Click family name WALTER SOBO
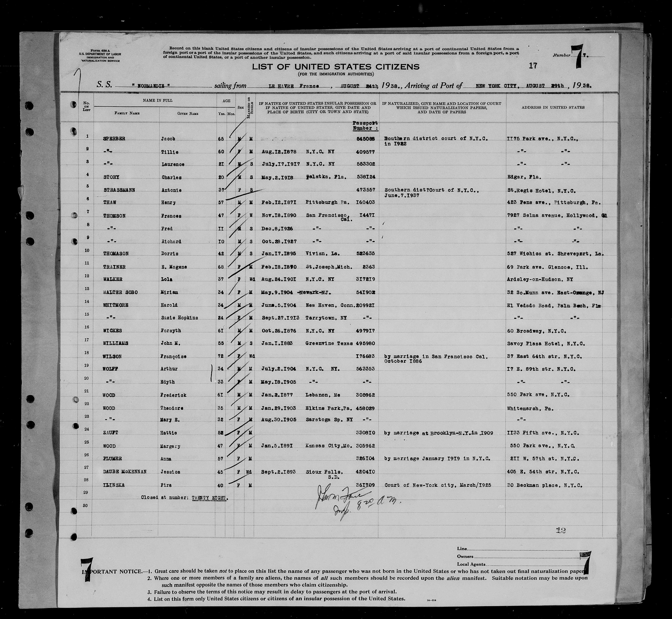672x619 pixels. point(120,292)
